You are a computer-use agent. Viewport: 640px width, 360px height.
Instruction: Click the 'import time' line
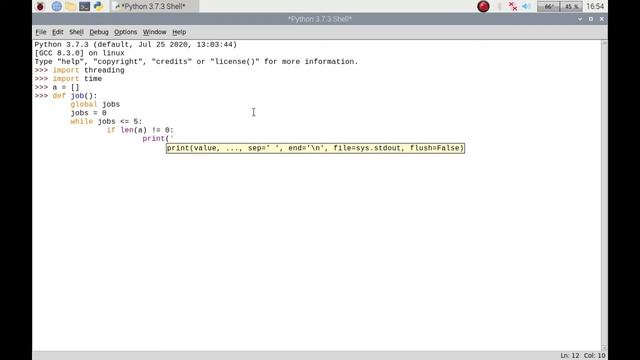(x=77, y=79)
